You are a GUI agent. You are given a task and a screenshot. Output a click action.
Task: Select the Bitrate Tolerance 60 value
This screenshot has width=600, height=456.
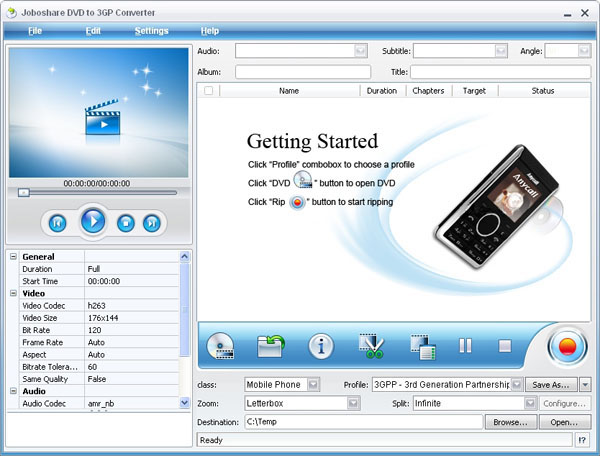tap(132, 366)
